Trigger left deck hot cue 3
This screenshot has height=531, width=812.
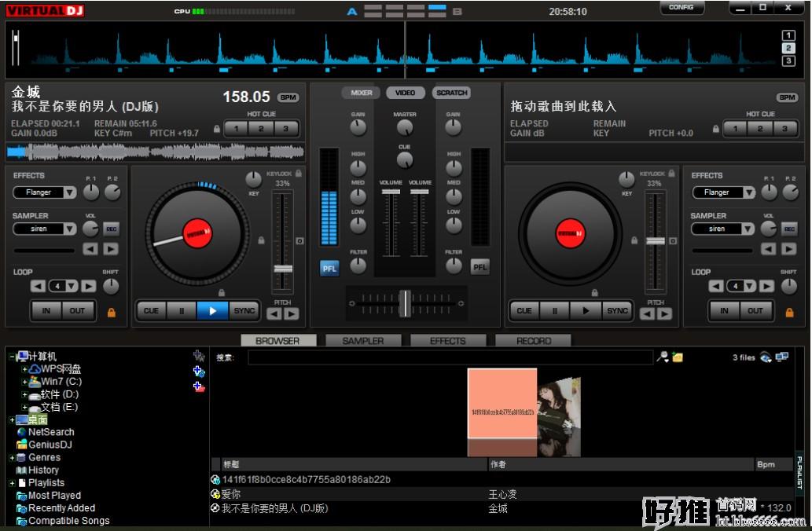[x=286, y=128]
